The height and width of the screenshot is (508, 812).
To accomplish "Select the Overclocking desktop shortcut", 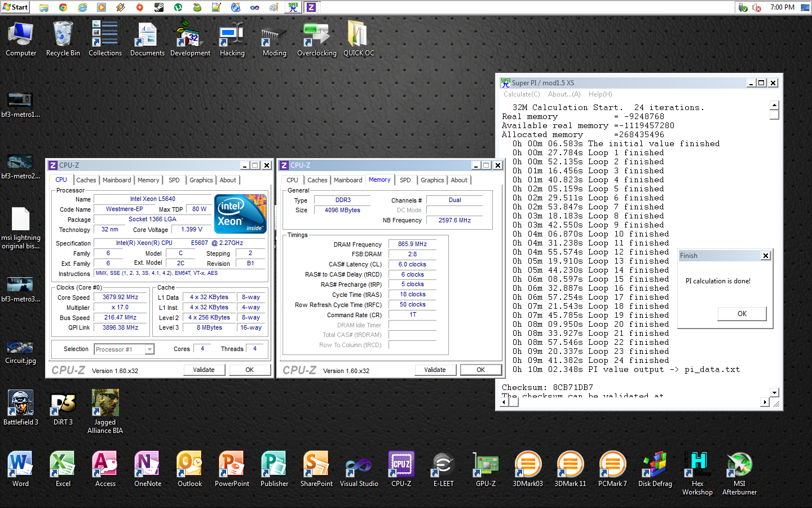I will pos(317,39).
